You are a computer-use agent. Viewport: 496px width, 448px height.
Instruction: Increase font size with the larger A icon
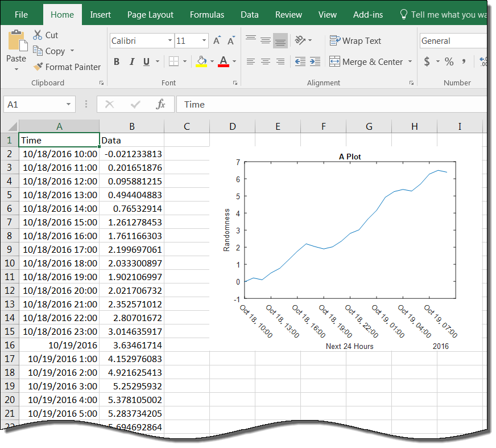217,41
